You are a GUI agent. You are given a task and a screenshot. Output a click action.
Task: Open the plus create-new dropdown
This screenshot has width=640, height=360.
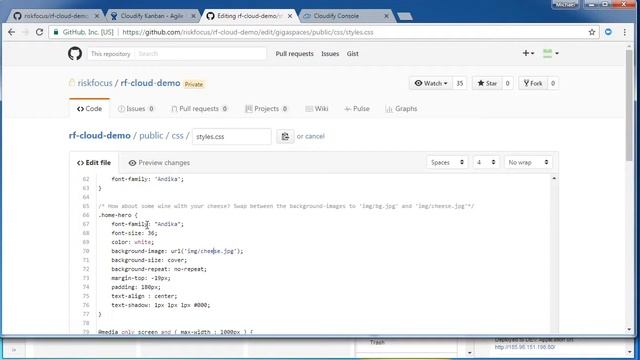(x=528, y=53)
